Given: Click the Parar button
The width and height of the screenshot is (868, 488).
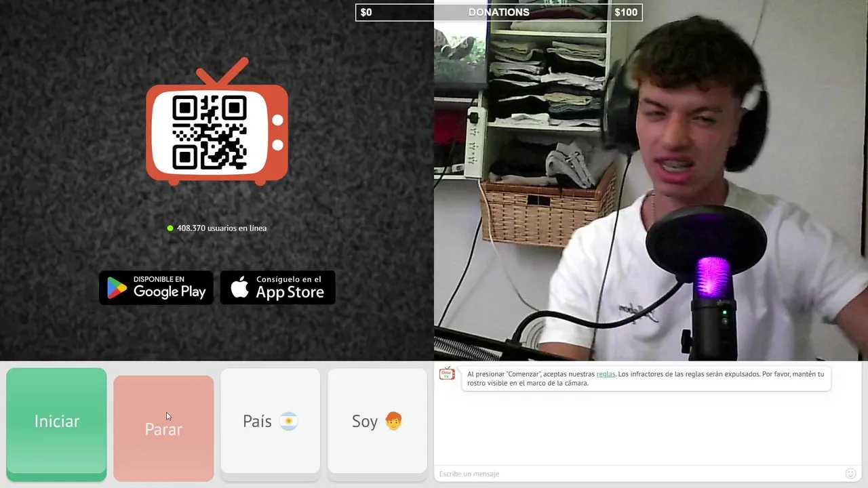Looking at the screenshot, I should [x=163, y=428].
